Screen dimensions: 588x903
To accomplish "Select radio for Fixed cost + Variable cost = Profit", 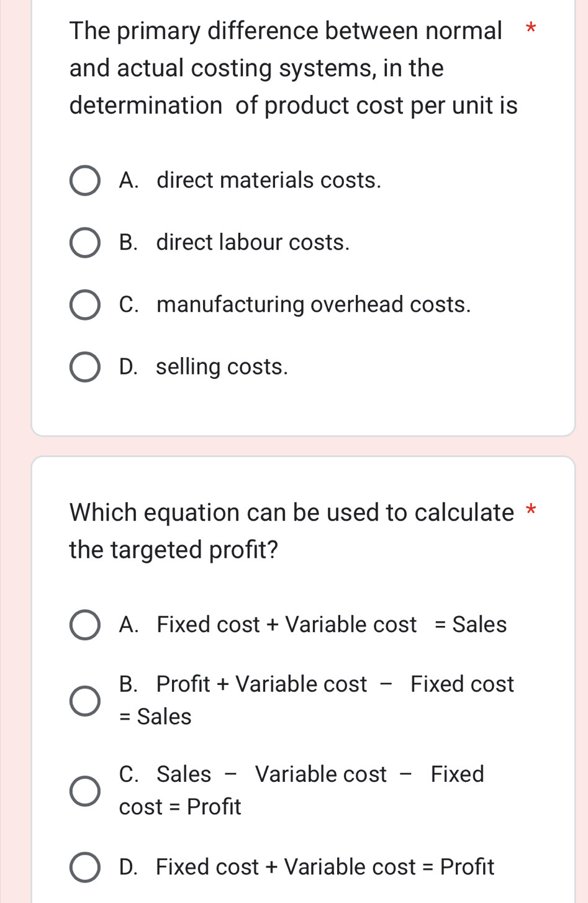I will tap(84, 867).
